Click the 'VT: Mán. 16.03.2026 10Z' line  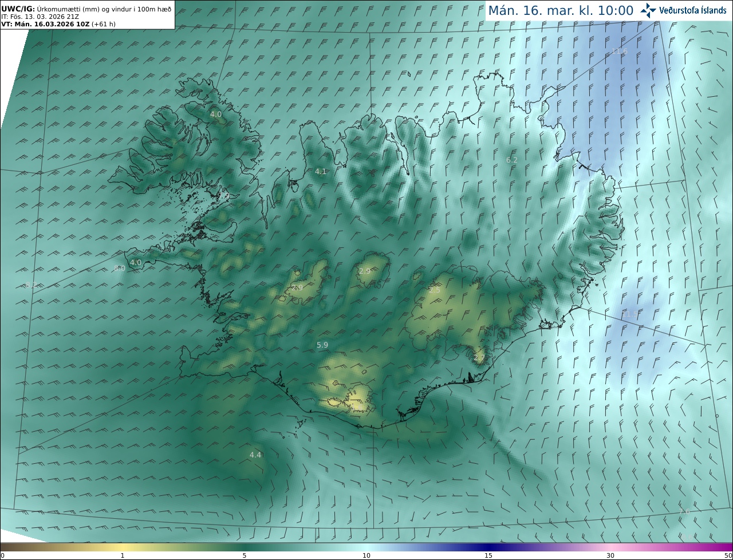pos(46,24)
